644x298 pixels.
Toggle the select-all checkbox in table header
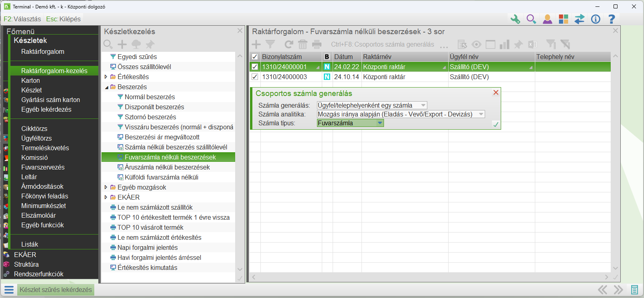click(255, 57)
